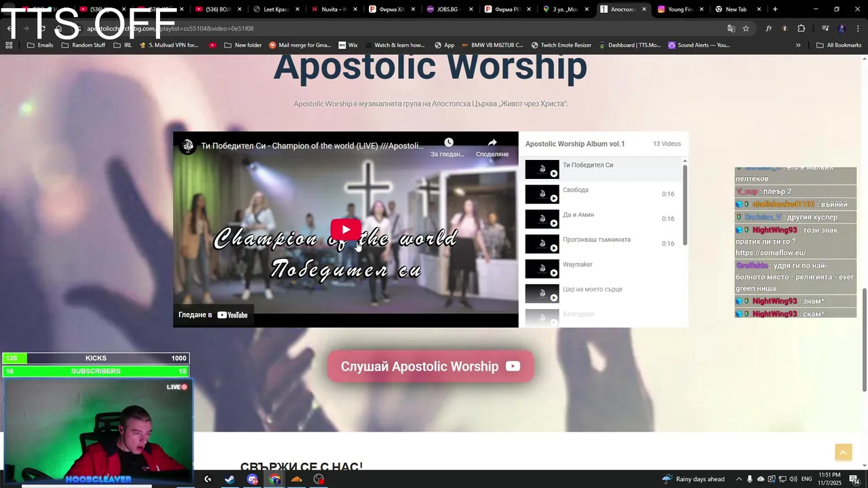This screenshot has height=488, width=868.
Task: Open the Mail merge for Gmail bookmark
Action: [300, 45]
